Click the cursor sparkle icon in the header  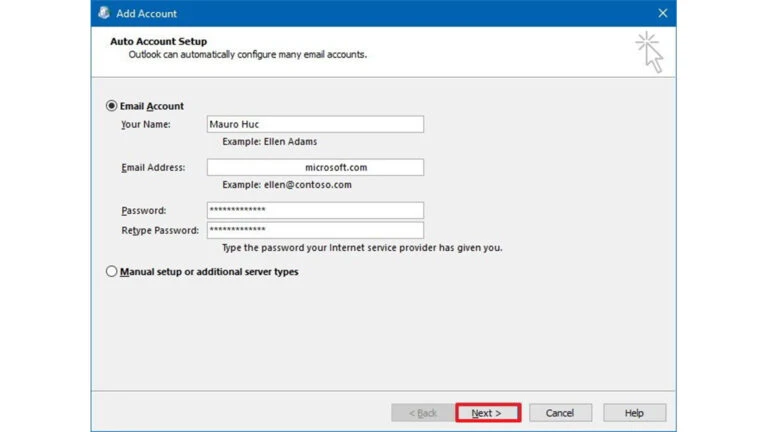(649, 51)
